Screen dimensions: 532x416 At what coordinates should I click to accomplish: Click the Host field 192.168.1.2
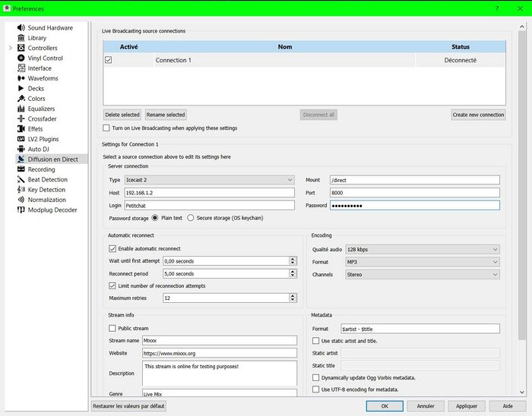coord(209,193)
